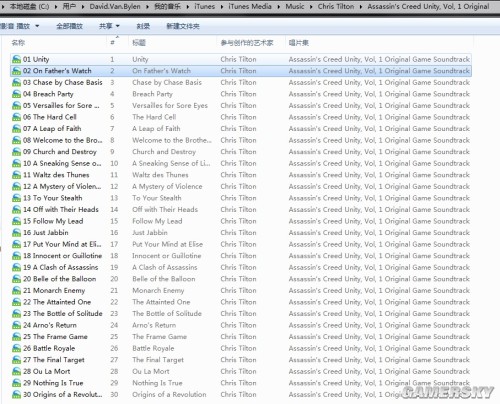
Task: Expand breadcrumb arrow after iTunes Media
Action: (x=278, y=6)
